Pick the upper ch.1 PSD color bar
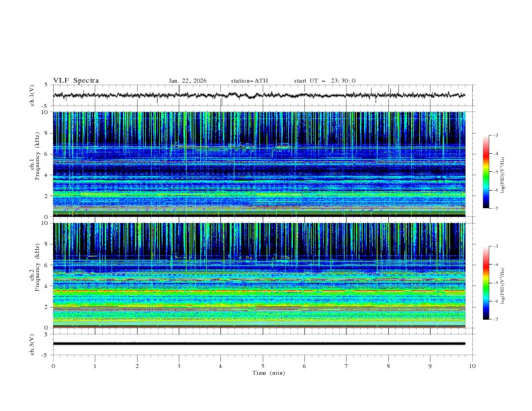 [x=486, y=172]
